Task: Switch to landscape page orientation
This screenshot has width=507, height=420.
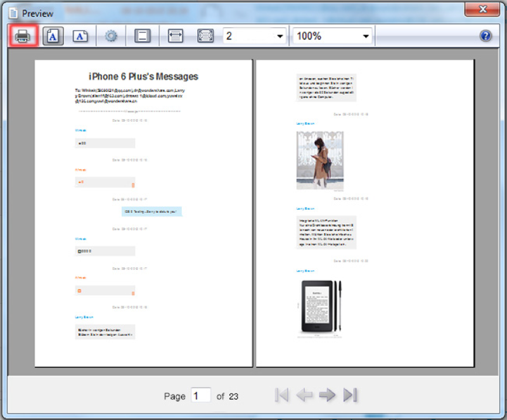Action: [x=80, y=36]
